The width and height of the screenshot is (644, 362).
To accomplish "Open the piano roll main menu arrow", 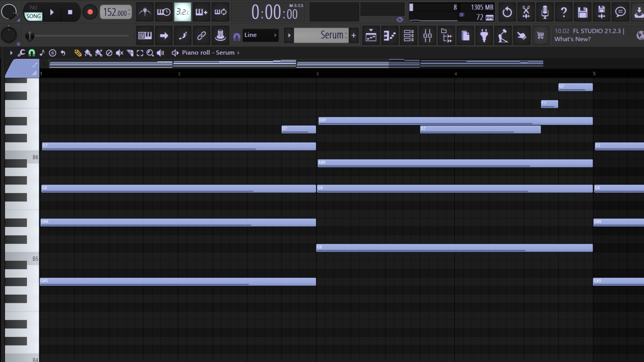I will tap(11, 53).
